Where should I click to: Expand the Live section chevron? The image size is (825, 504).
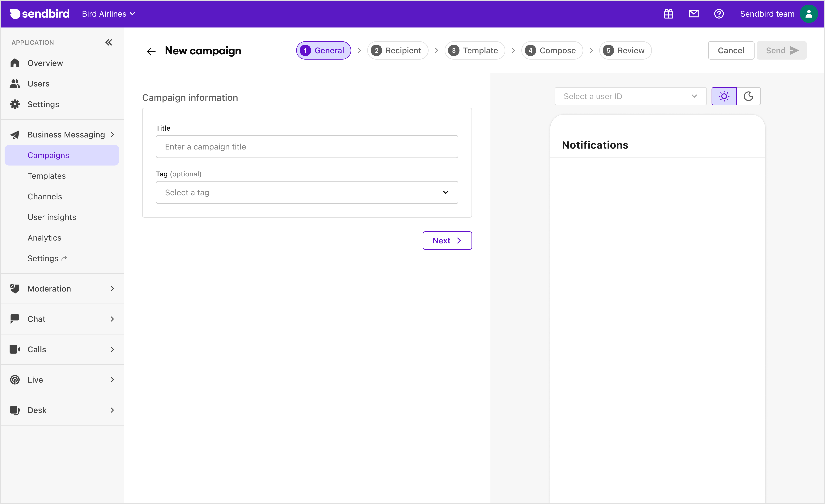pos(112,380)
